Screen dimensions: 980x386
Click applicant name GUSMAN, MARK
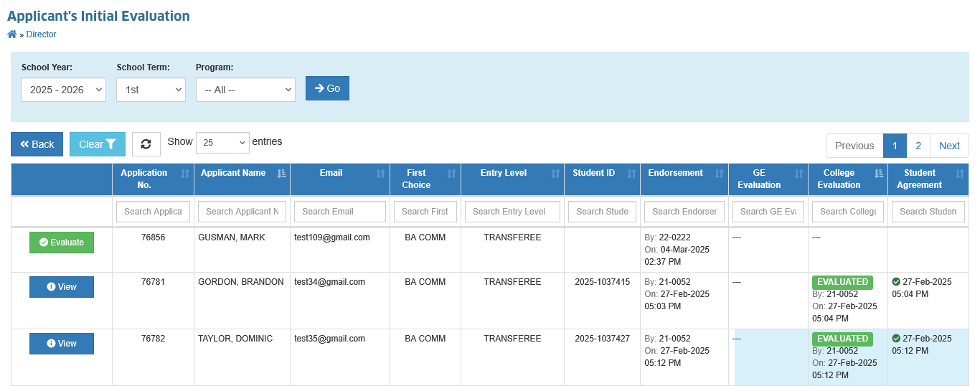pyautogui.click(x=232, y=237)
